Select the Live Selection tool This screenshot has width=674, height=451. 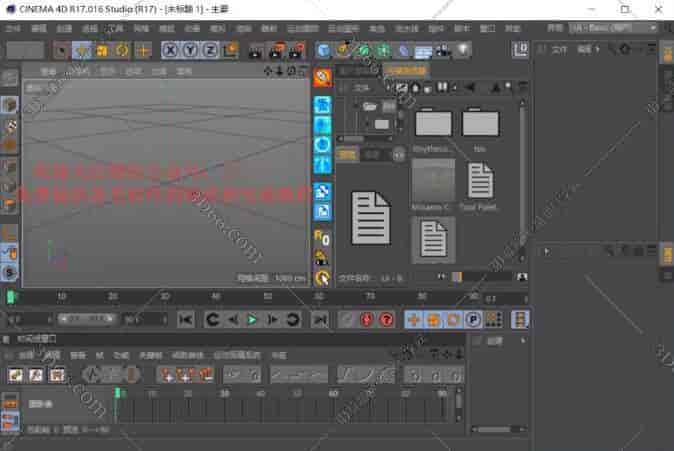pos(61,51)
